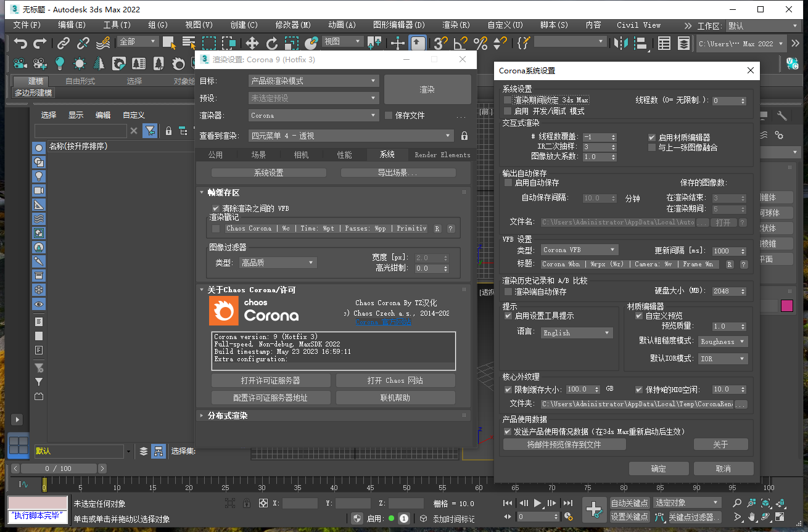Open the Corona VFB type dropdown
Screen dimensions: 808x532
[579, 250]
